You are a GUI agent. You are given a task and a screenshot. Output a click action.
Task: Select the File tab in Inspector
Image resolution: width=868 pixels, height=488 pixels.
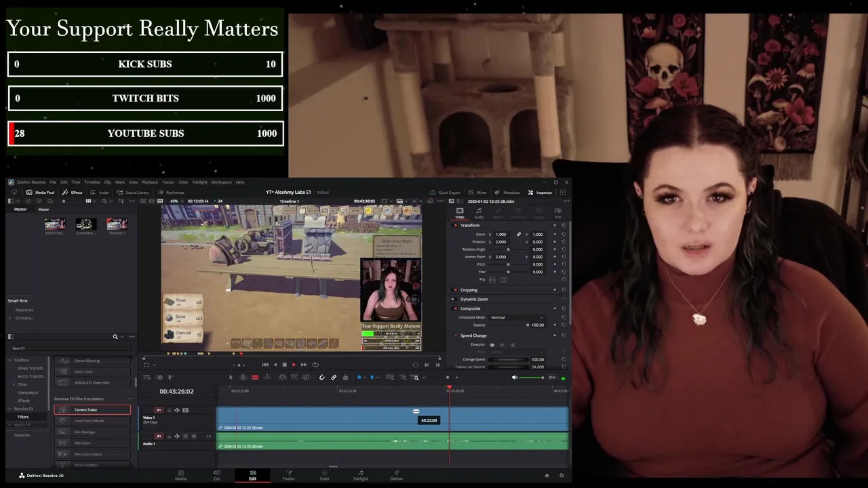[x=558, y=213]
